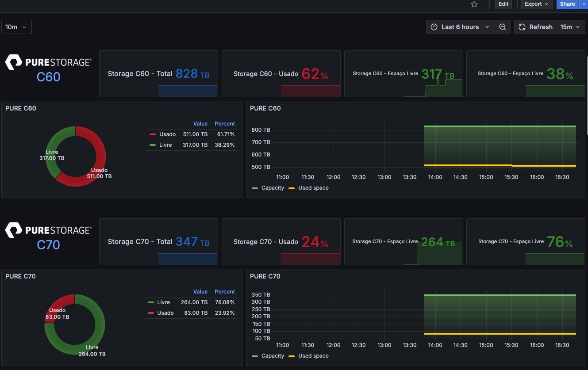Select the Storage C70 - Usado 24% stat
The image size is (588, 370).
click(281, 242)
